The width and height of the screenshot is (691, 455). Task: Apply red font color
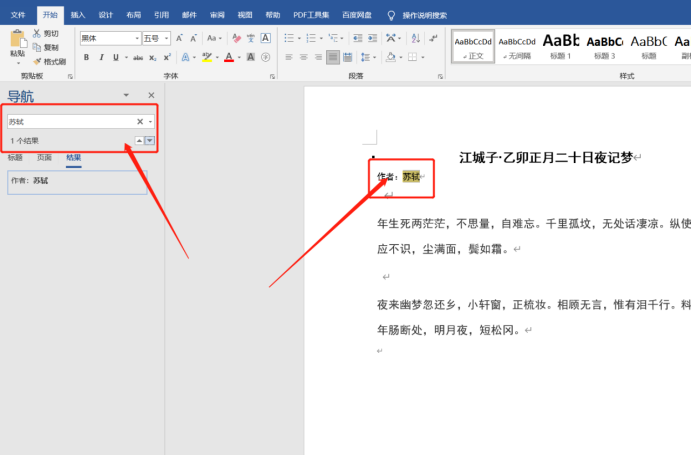coord(229,57)
